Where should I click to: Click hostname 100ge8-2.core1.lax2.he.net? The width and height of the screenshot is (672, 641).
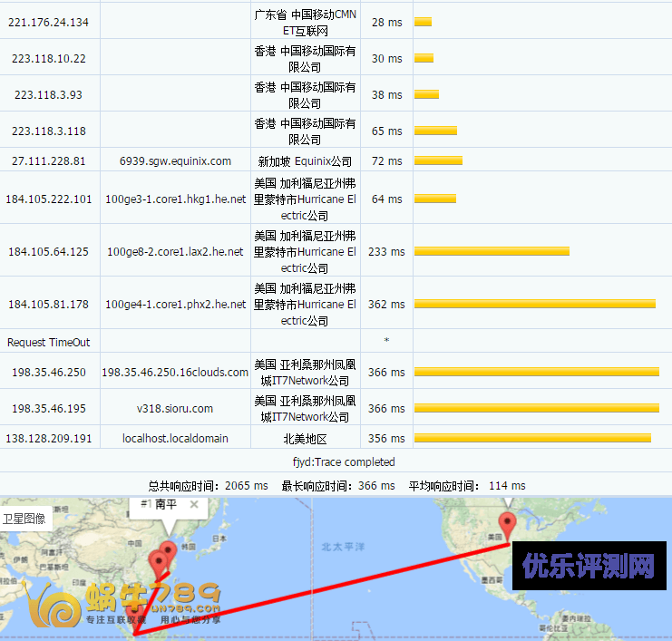175,252
